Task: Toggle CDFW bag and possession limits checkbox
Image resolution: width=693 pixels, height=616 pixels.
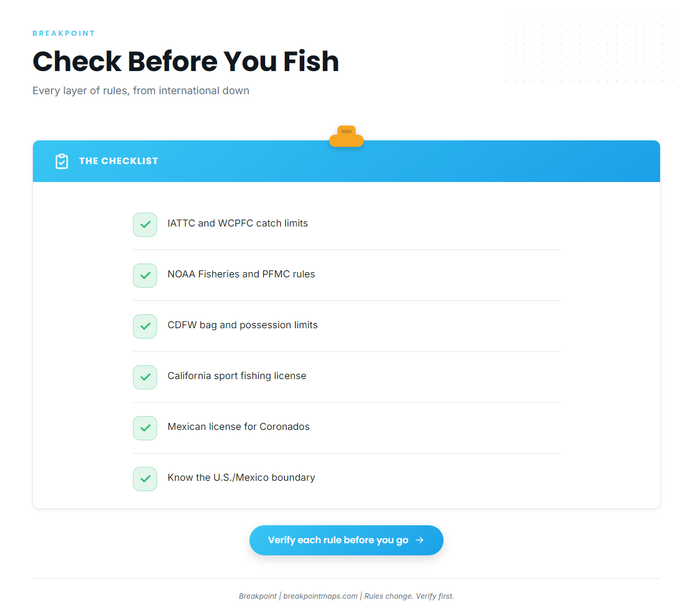Action: point(145,326)
